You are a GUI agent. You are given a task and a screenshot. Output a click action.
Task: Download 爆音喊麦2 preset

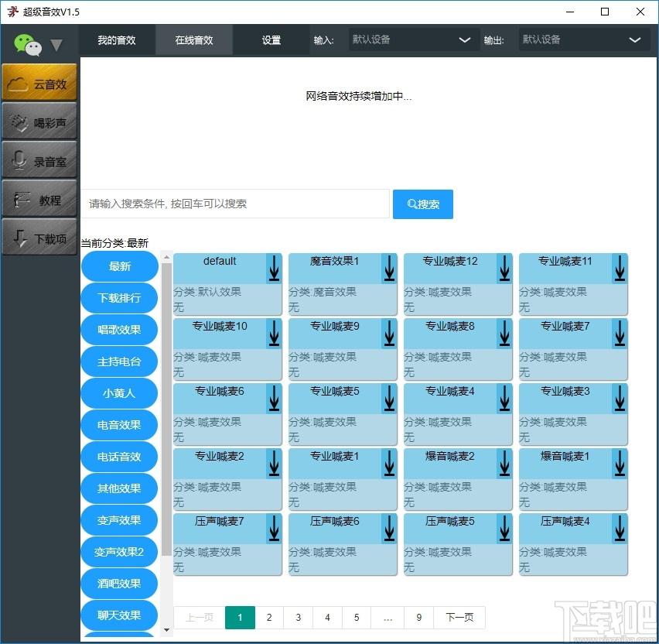[504, 464]
